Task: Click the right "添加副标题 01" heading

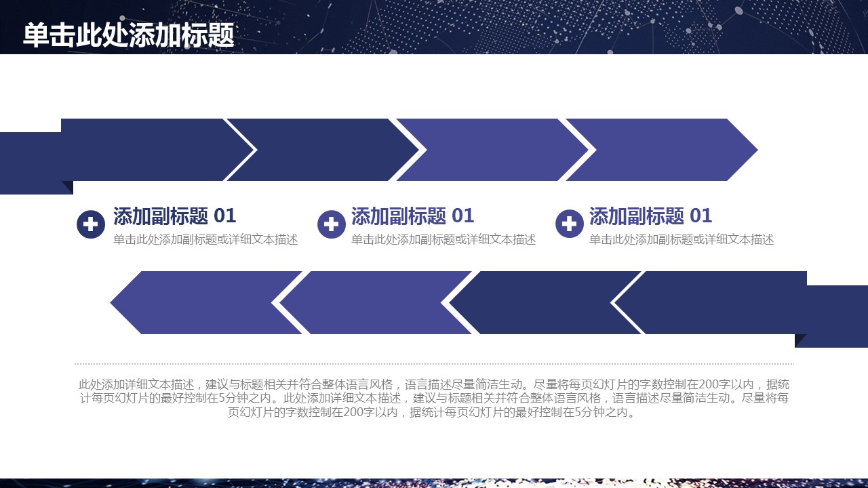Action: 650,216
